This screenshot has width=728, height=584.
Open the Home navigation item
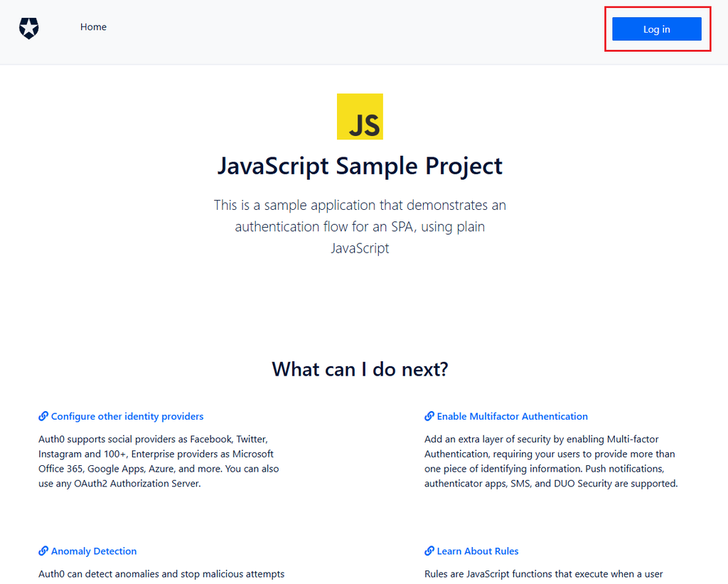(x=93, y=27)
